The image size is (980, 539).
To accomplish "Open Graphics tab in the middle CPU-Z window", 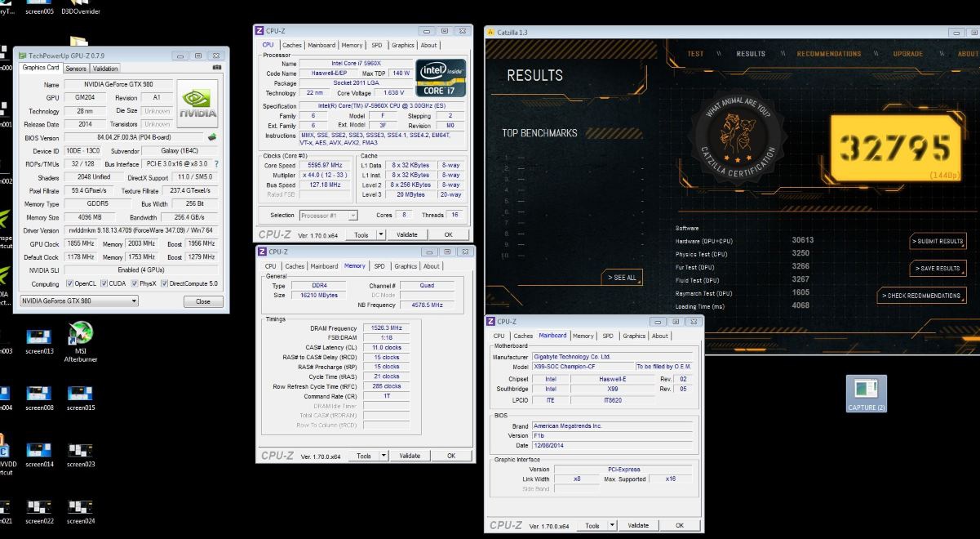I will click(406, 266).
